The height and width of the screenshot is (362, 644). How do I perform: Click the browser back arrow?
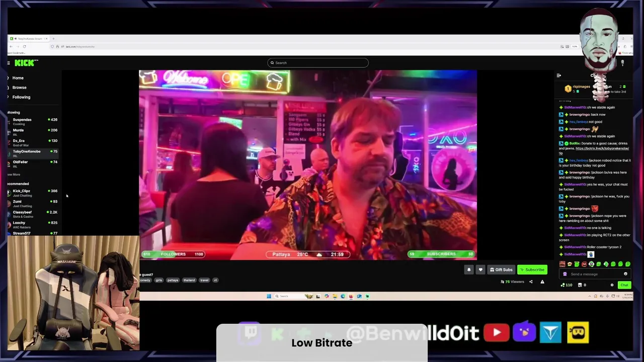[x=11, y=46]
